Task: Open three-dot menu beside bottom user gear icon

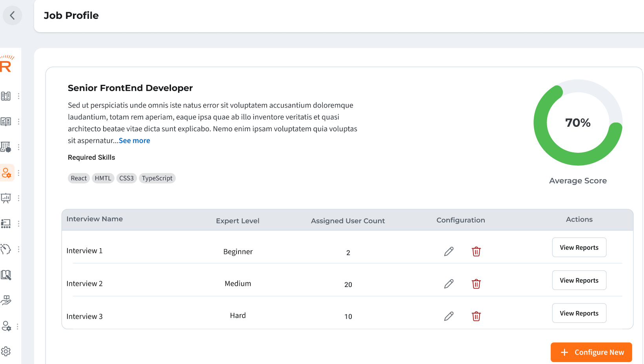Action: [x=18, y=326]
